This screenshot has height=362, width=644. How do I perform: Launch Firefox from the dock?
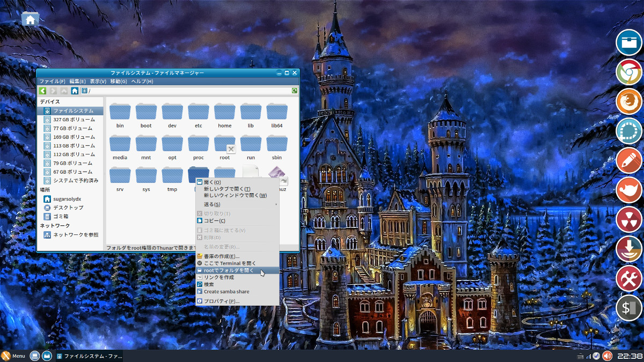tap(629, 102)
